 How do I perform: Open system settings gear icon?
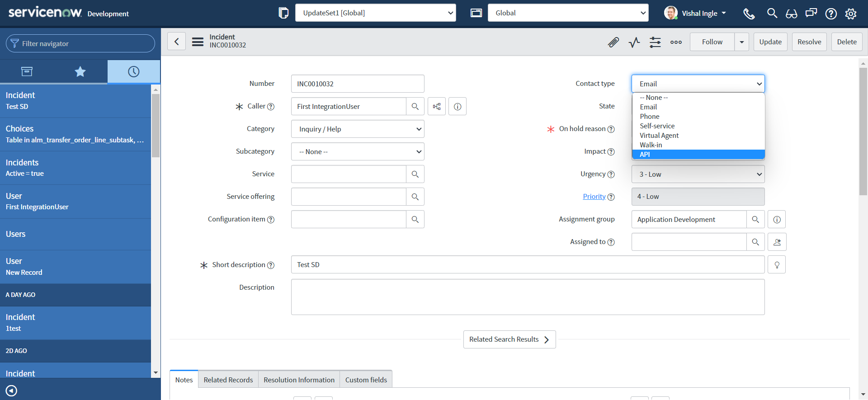851,14
